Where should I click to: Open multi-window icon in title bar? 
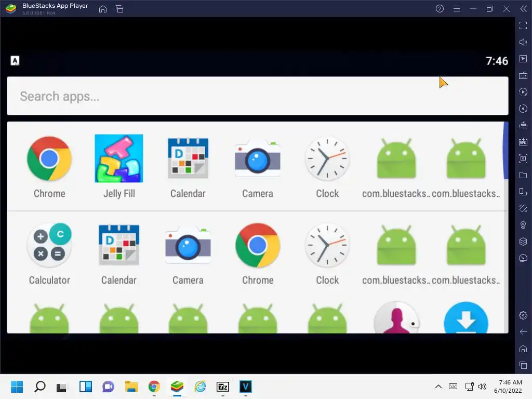[x=119, y=9]
